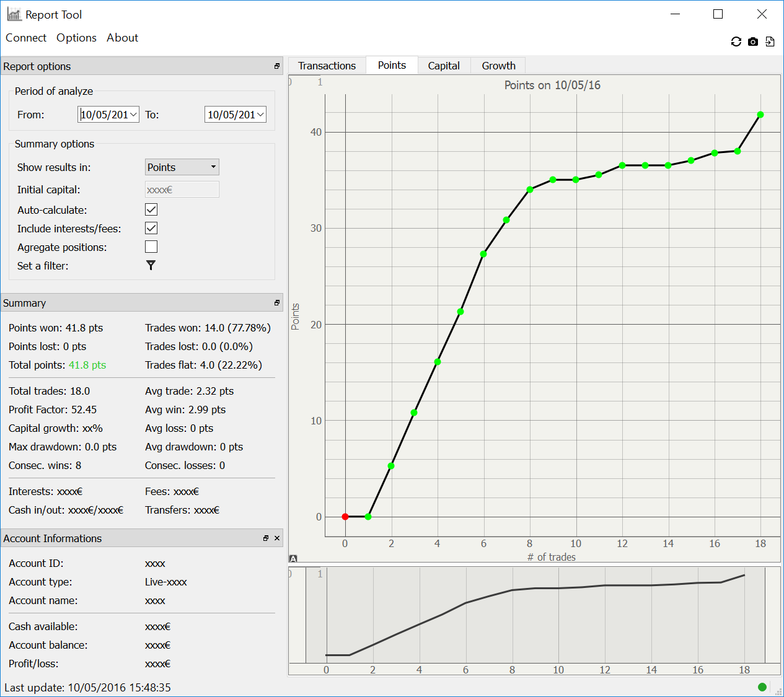Disable Include interests/fees checkbox
The height and width of the screenshot is (697, 784).
pos(151,228)
